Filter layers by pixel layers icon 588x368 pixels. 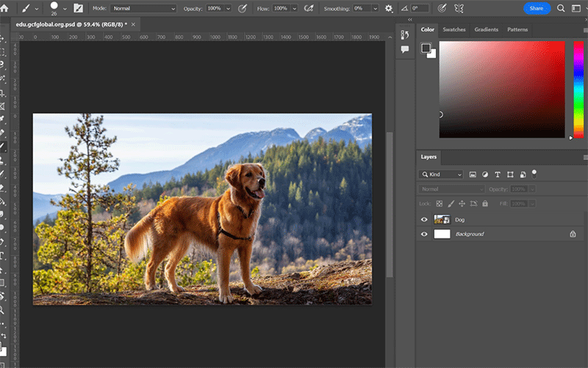473,174
